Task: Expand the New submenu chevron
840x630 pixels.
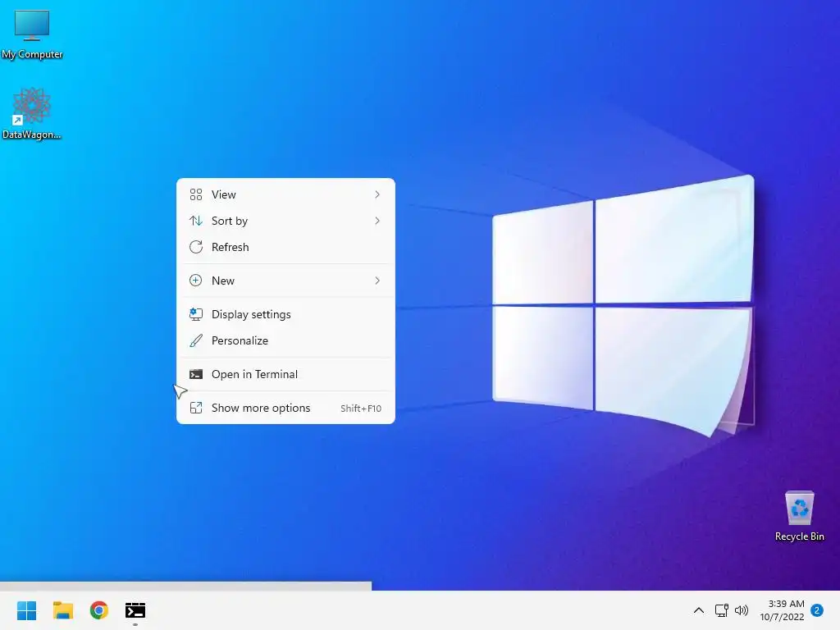Action: point(377,281)
